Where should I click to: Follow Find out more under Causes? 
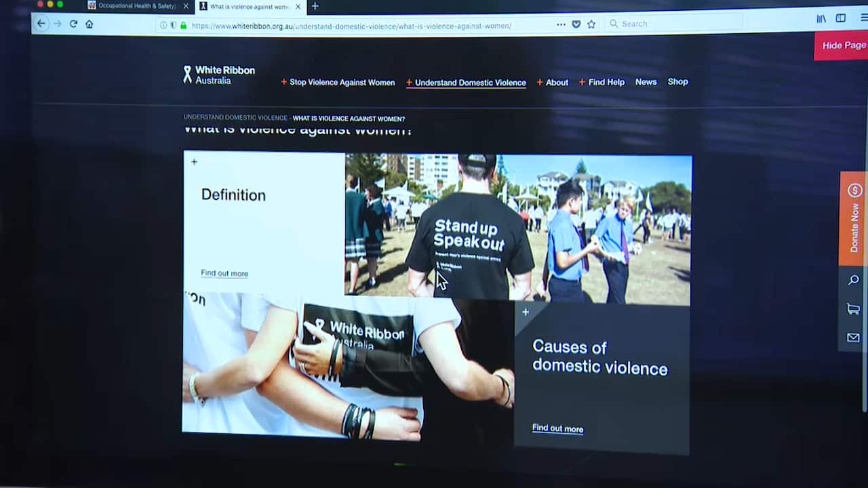tap(557, 428)
